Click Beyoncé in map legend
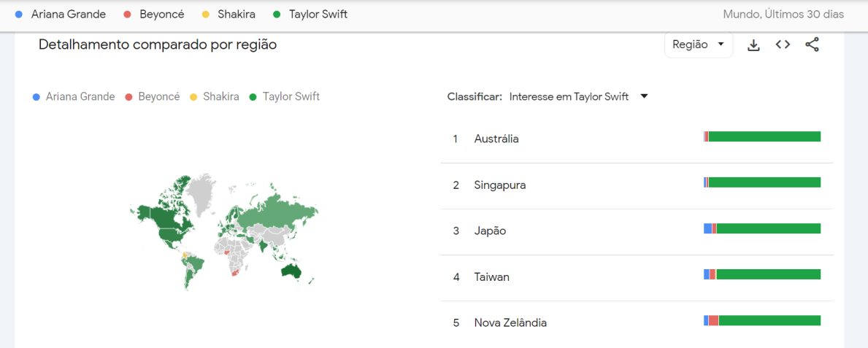This screenshot has height=348, width=868. pyautogui.click(x=159, y=97)
